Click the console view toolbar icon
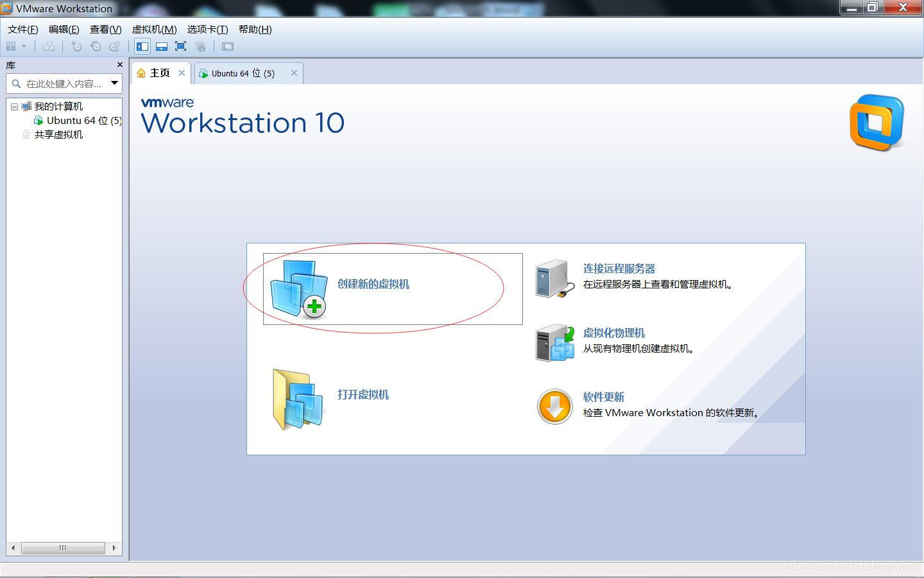Image resolution: width=924 pixels, height=578 pixels. (227, 46)
